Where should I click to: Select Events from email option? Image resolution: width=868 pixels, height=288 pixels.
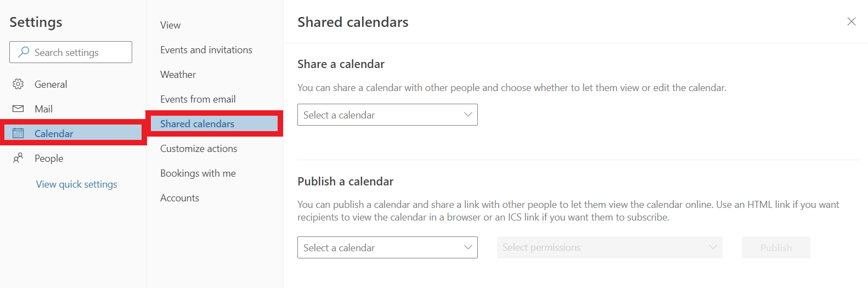coord(198,99)
